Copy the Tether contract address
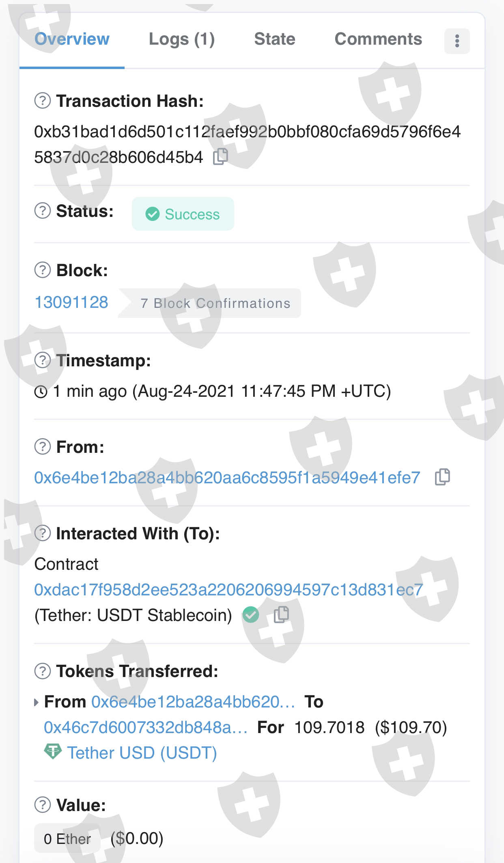This screenshot has height=863, width=504. (281, 615)
